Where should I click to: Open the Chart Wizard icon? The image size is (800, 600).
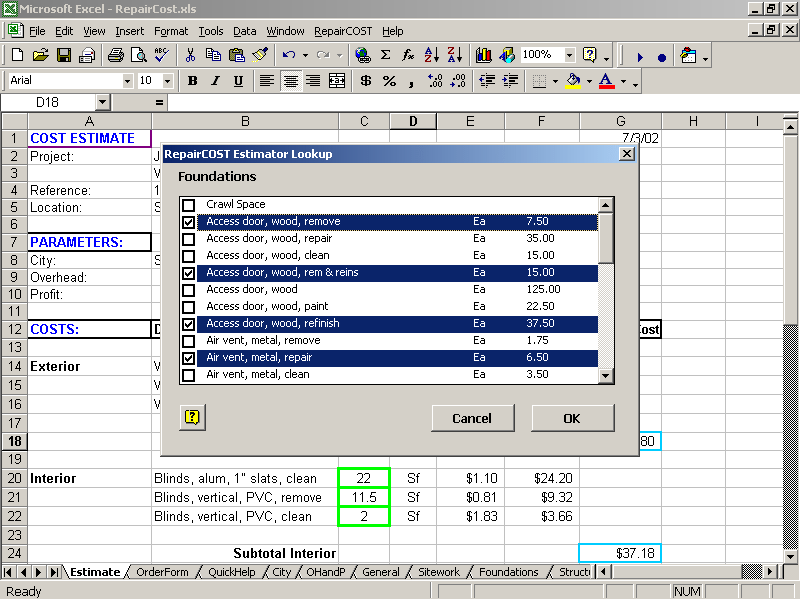click(x=483, y=55)
